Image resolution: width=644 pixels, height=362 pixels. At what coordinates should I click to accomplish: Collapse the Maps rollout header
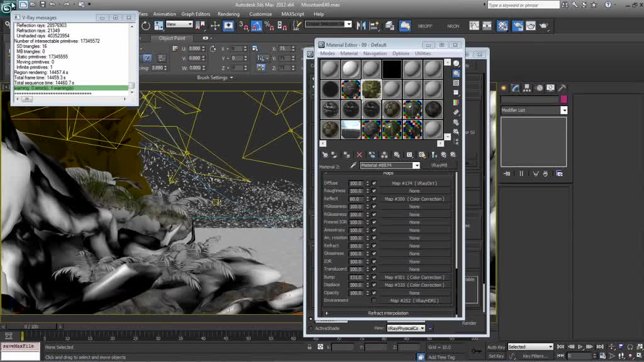(x=388, y=173)
